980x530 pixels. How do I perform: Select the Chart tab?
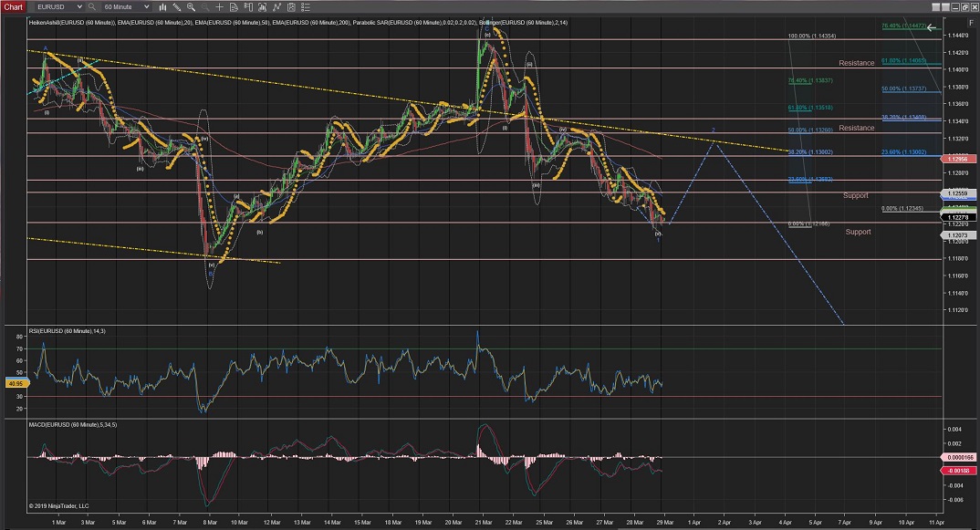point(15,6)
